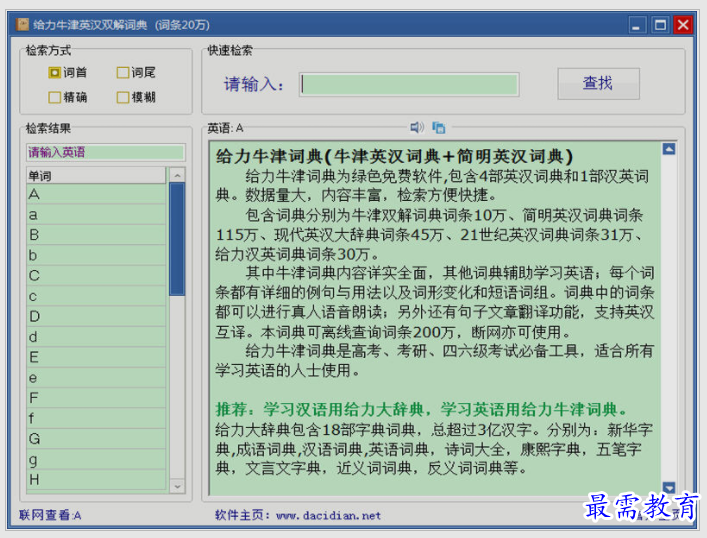Viewport: 707px width, 538px height.
Task: Click the 联网查看:A link
Action: (50, 515)
